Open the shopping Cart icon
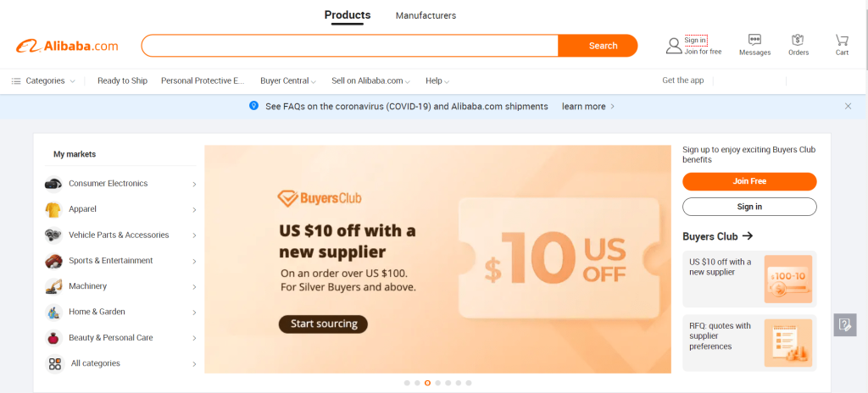The image size is (868, 393). [x=842, y=40]
